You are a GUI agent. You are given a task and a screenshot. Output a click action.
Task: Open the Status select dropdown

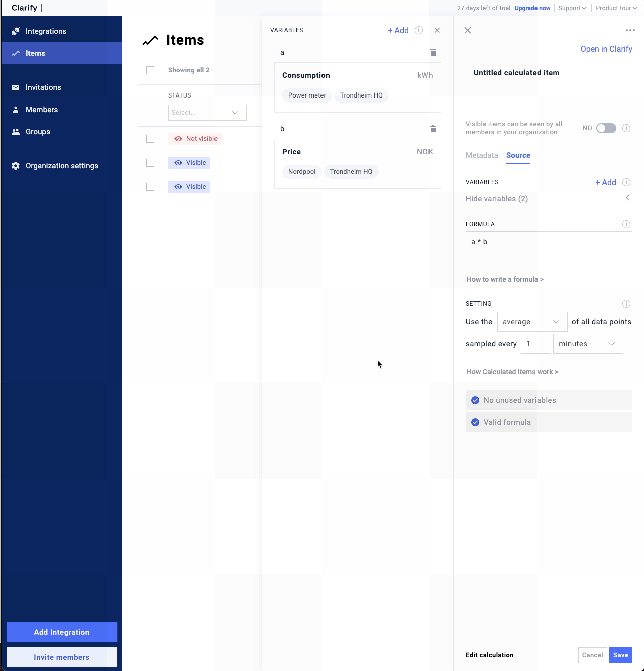coord(207,113)
